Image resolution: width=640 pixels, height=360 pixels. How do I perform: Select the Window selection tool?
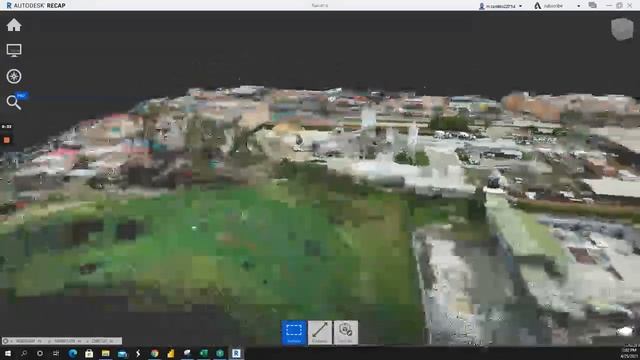(294, 332)
